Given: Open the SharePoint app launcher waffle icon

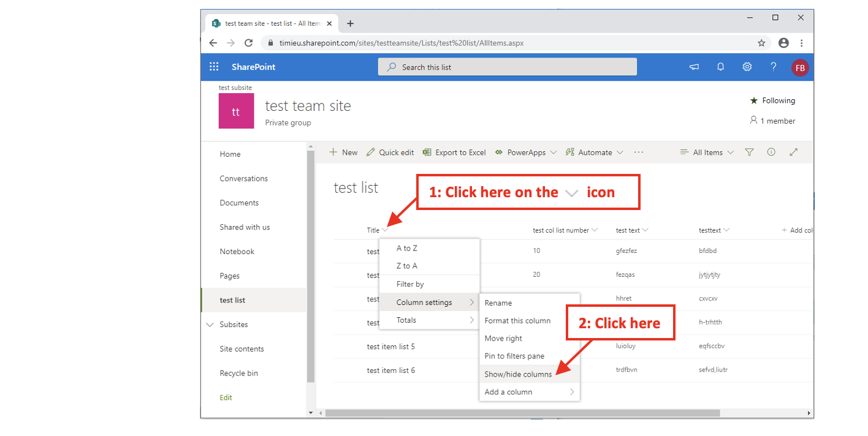Looking at the screenshot, I should (x=214, y=67).
